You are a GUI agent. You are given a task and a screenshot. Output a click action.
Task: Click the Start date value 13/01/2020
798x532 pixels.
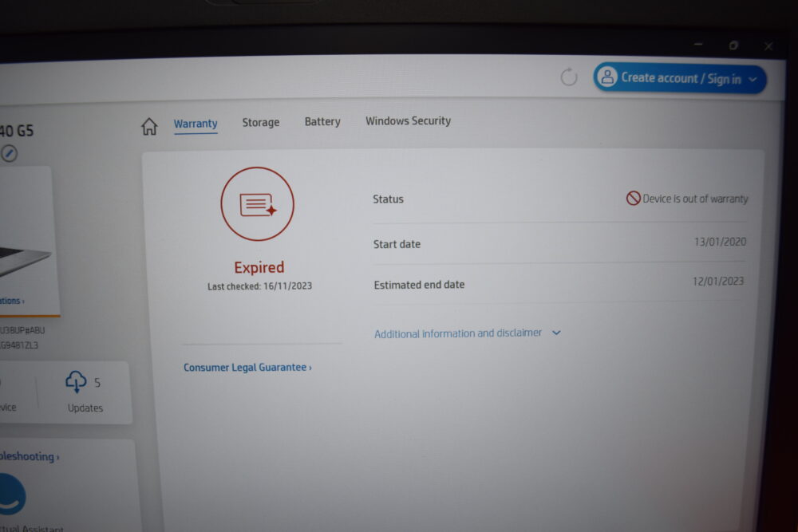(720, 242)
